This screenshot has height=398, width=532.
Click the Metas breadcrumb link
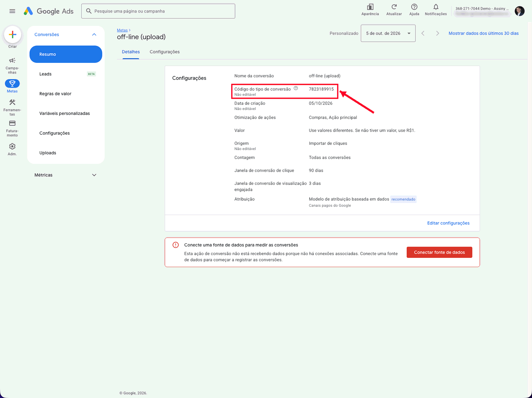pos(122,30)
